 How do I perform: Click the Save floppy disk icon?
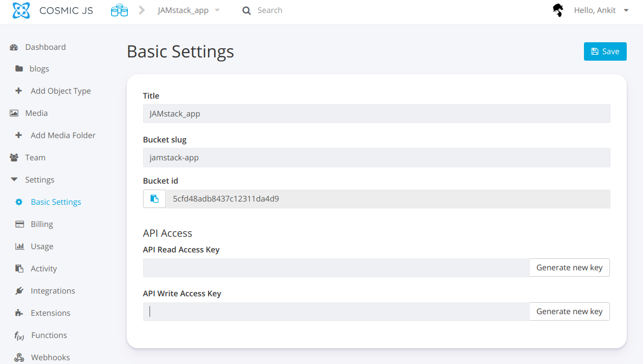click(x=595, y=51)
